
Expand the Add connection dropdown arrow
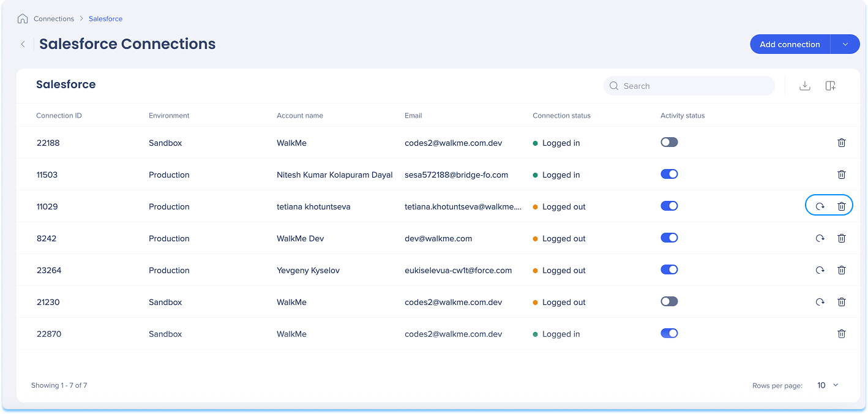pos(845,44)
